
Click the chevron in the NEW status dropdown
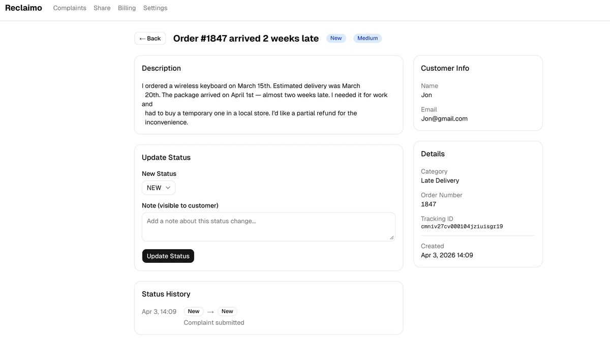(x=168, y=188)
